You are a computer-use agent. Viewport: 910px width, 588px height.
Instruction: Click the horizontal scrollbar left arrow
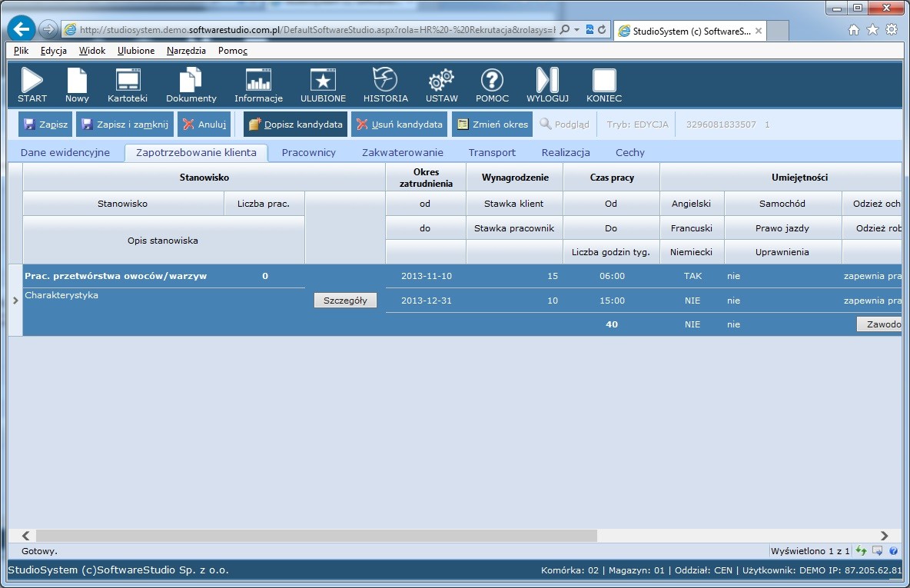[25, 535]
